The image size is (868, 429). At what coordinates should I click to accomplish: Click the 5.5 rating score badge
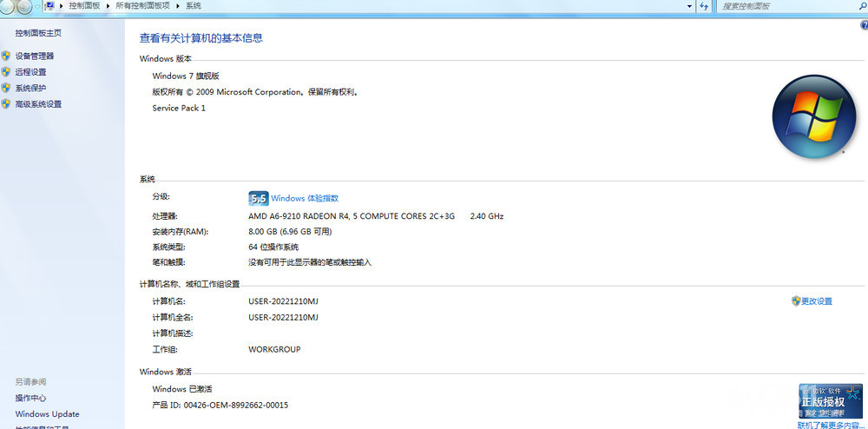tap(259, 198)
